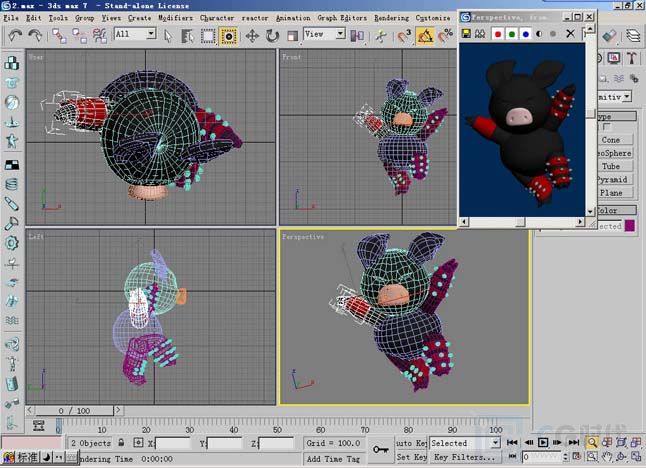Viewport: 646px width, 468px height.
Task: Click the reactor rigid body collection icon
Action: [x=12, y=63]
